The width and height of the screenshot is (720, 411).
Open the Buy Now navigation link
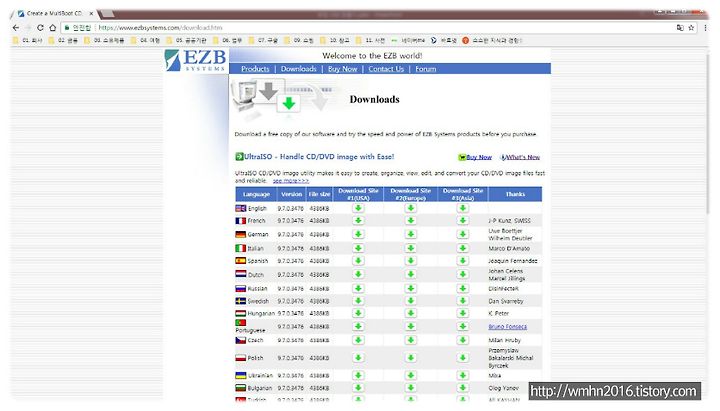pos(343,69)
